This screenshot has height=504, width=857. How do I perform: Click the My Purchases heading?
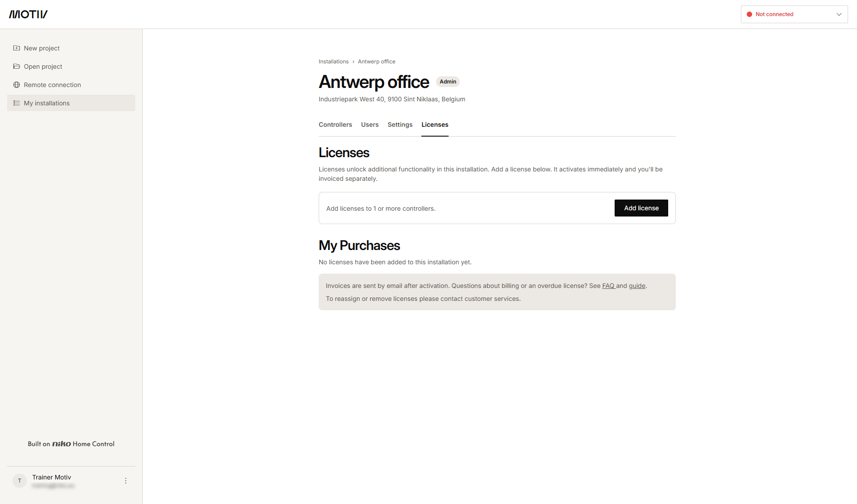pyautogui.click(x=359, y=246)
